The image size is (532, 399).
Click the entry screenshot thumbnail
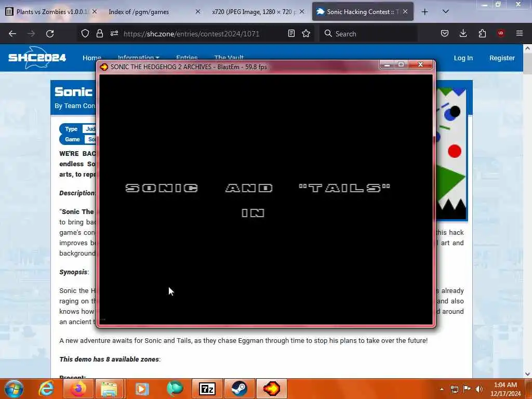451,154
